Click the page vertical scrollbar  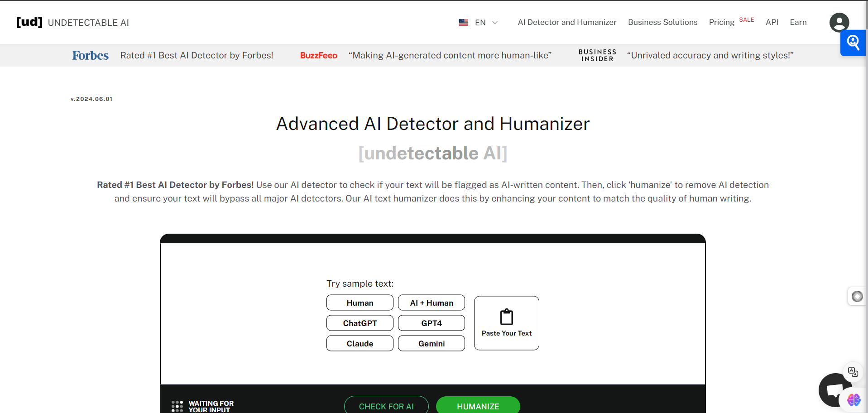click(x=866, y=206)
